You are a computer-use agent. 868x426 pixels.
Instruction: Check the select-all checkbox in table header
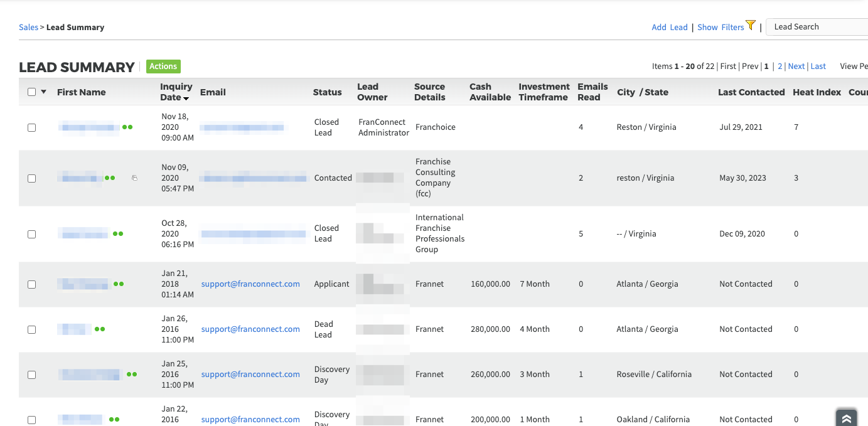coord(32,92)
